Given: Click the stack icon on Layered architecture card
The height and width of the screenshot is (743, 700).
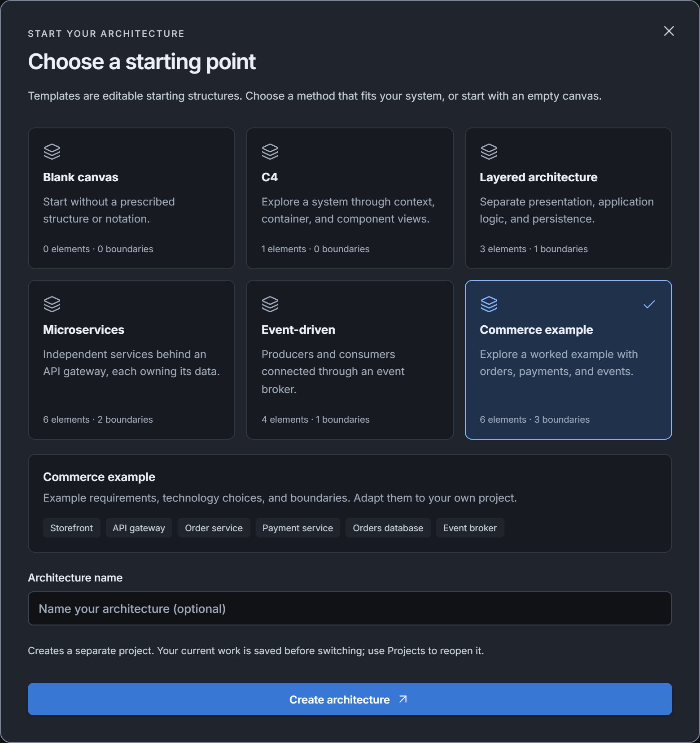Looking at the screenshot, I should coord(489,152).
